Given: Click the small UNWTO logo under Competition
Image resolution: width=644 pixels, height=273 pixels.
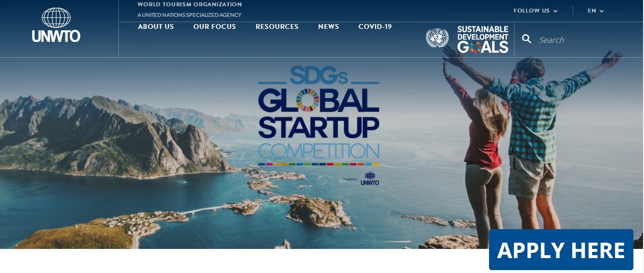Looking at the screenshot, I should [x=370, y=179].
